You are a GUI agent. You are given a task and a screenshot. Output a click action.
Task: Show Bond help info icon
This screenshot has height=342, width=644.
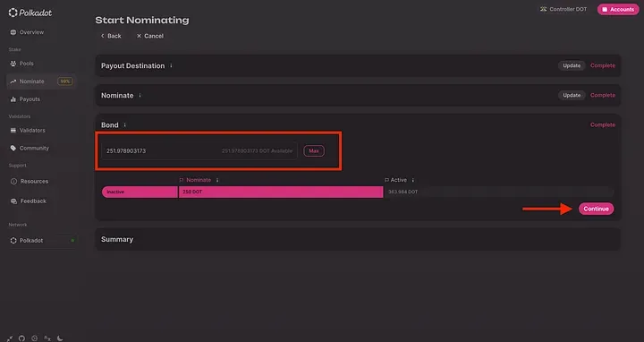[125, 125]
